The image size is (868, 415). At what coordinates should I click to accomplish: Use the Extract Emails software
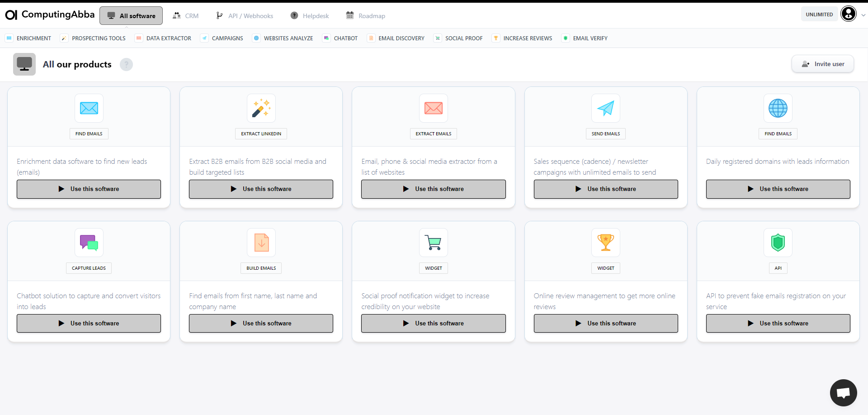(434, 189)
